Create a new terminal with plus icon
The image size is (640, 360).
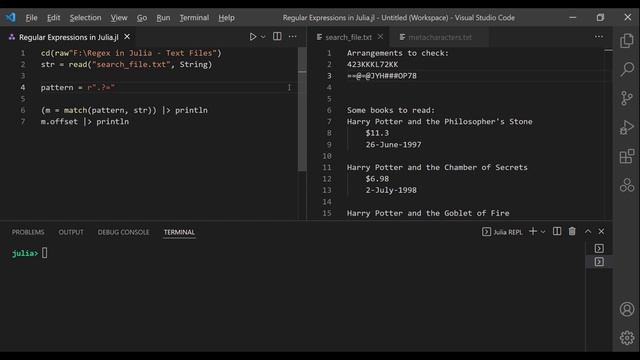click(533, 231)
